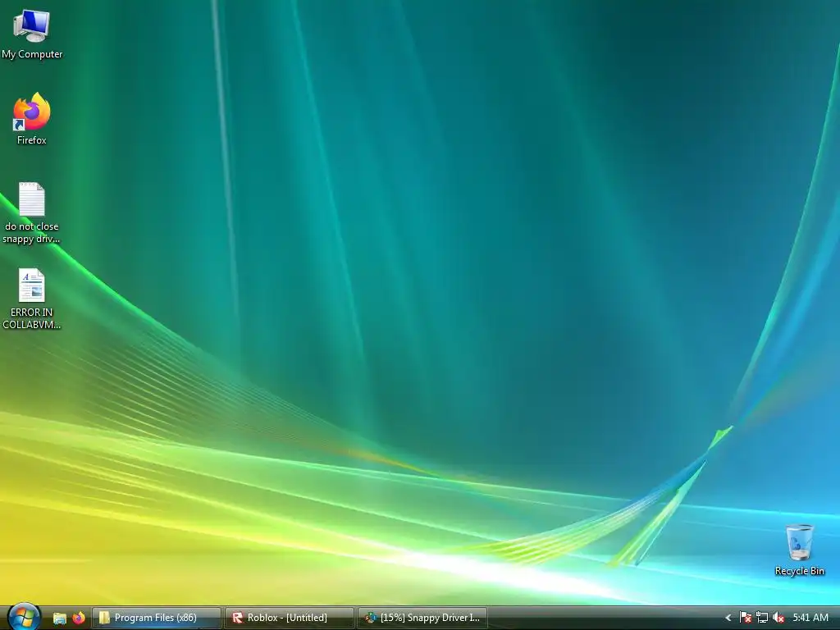Launch Firefox from the quick launch bar
Viewport: 840px width, 630px height.
[79, 618]
